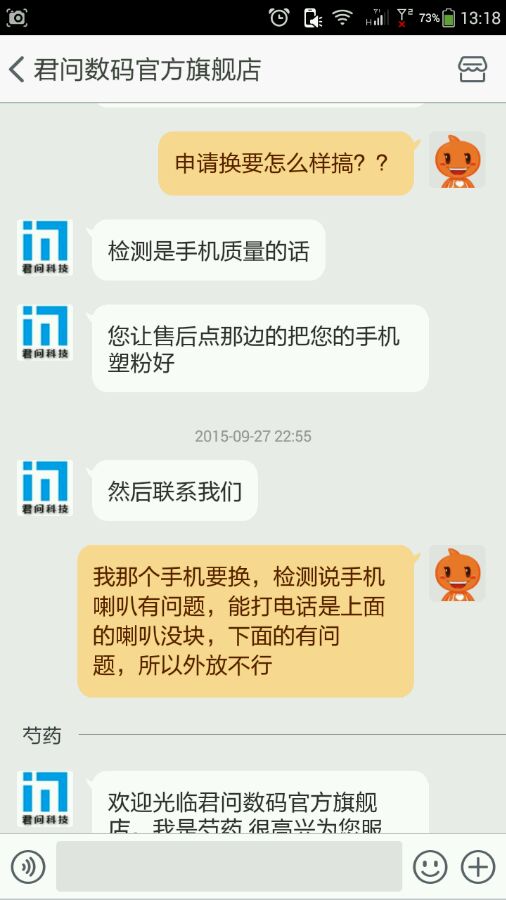Tap the 君问数码官方旗舰店 title

pyautogui.click(x=147, y=69)
